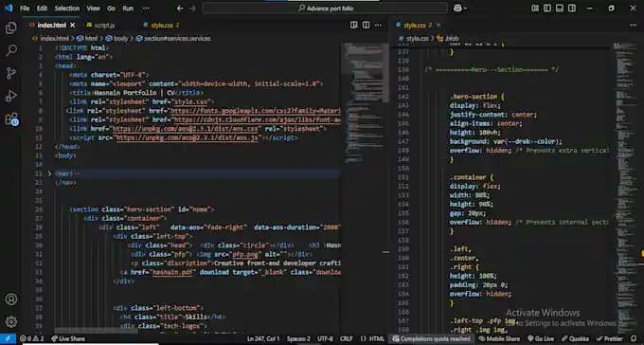Open the Selection menu
Image resolution: width=644 pixels, height=345 pixels.
[67, 9]
